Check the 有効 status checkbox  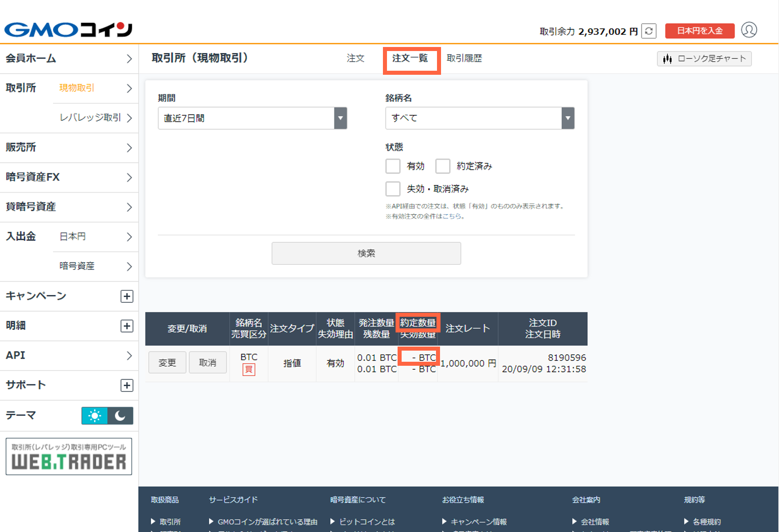coord(393,166)
